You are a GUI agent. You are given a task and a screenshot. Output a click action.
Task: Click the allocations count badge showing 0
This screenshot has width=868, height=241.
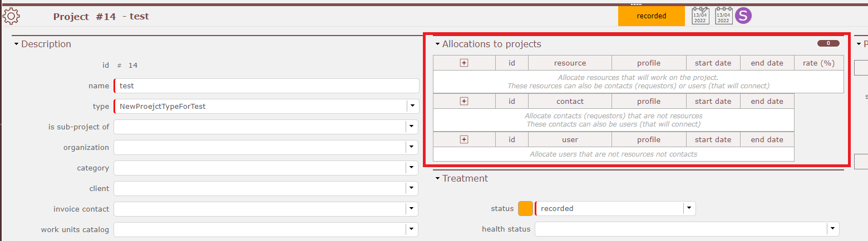(x=828, y=43)
